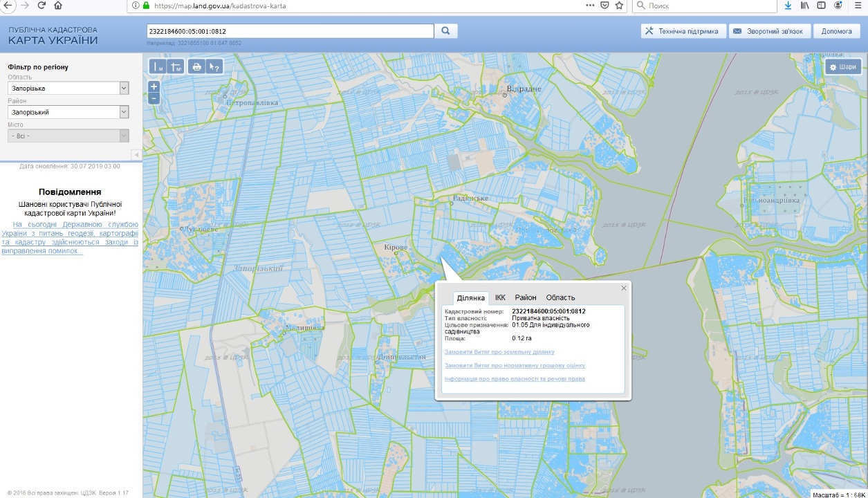The width and height of the screenshot is (868, 498).
Task: Click the Приватна власність ownership value
Action: [541, 318]
